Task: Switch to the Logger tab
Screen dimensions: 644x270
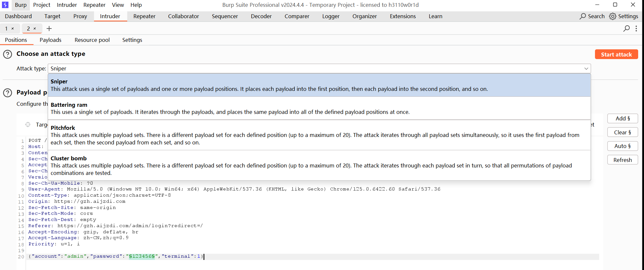Action: click(x=331, y=16)
